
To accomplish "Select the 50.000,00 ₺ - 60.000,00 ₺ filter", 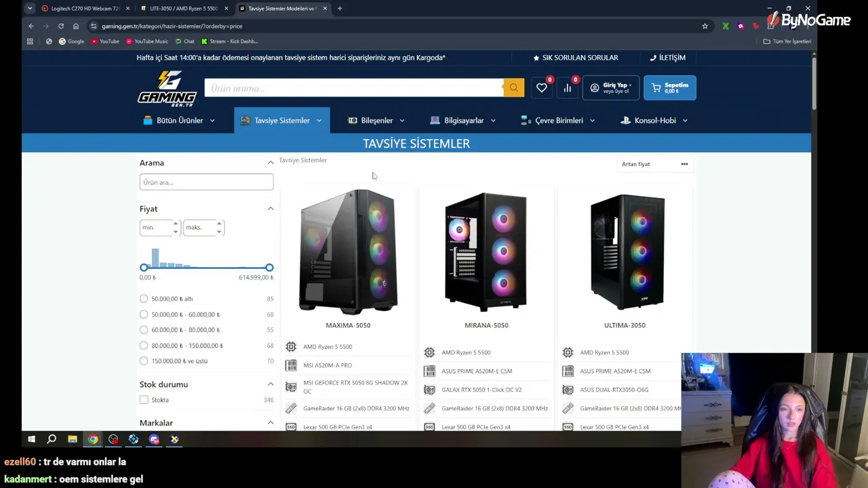I will tap(144, 314).
